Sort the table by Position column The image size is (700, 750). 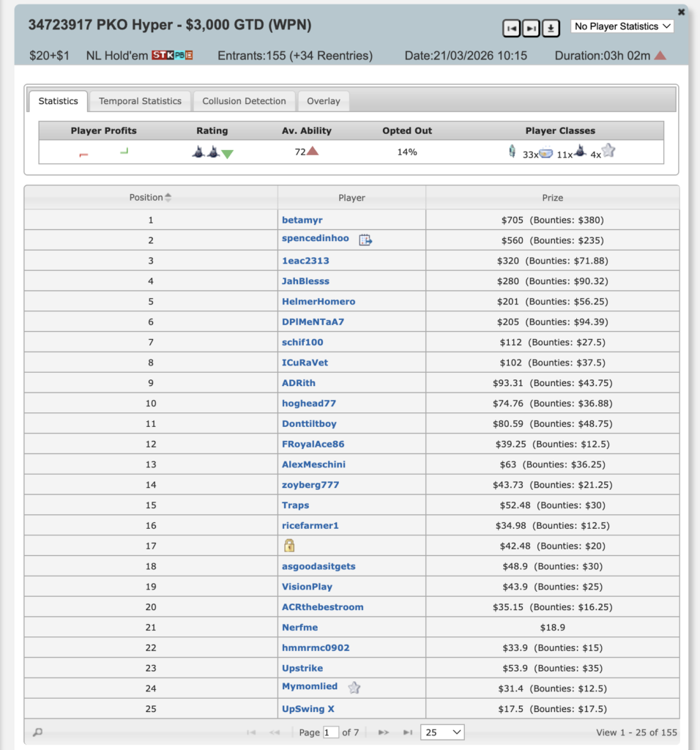[x=150, y=198]
